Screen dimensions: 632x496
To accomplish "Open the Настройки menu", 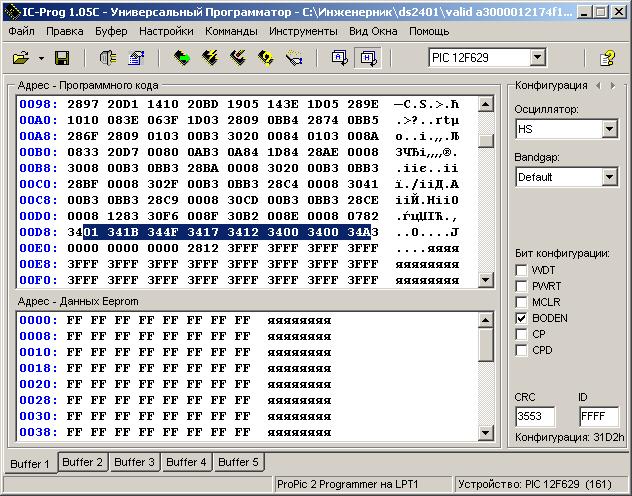I will pos(166,31).
